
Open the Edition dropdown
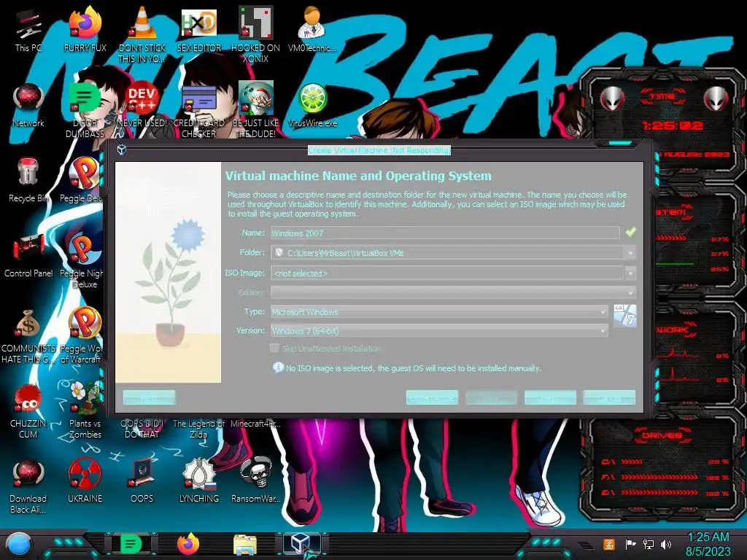[453, 292]
